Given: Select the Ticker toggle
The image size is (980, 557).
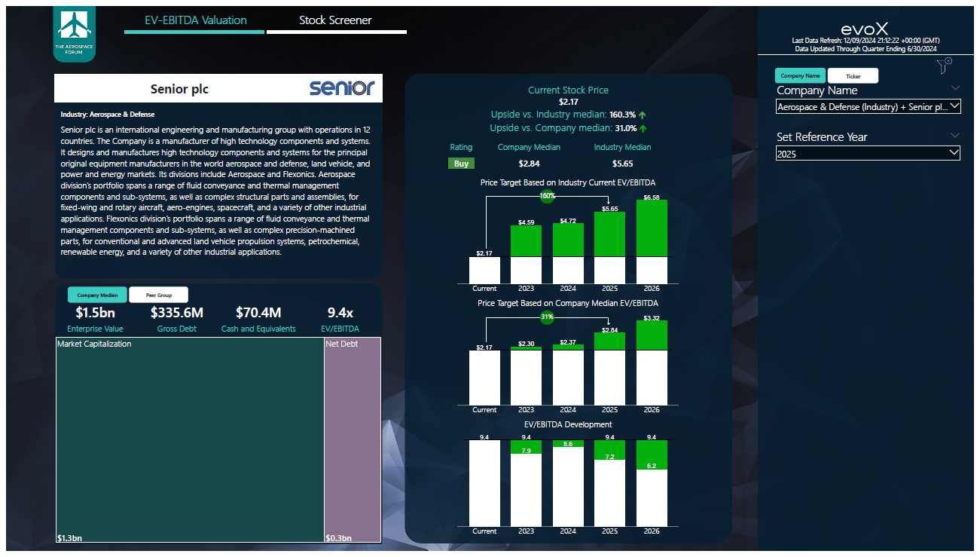Looking at the screenshot, I should [853, 75].
